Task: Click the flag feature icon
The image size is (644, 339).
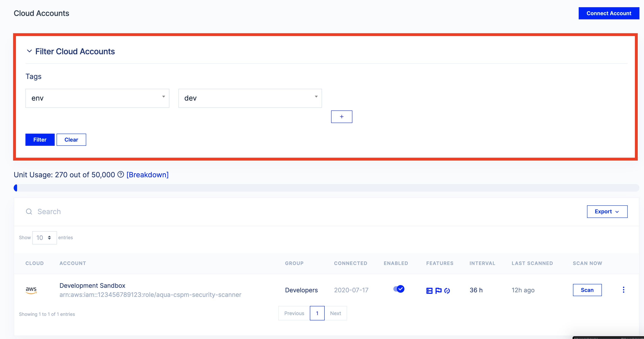Action: [x=438, y=290]
